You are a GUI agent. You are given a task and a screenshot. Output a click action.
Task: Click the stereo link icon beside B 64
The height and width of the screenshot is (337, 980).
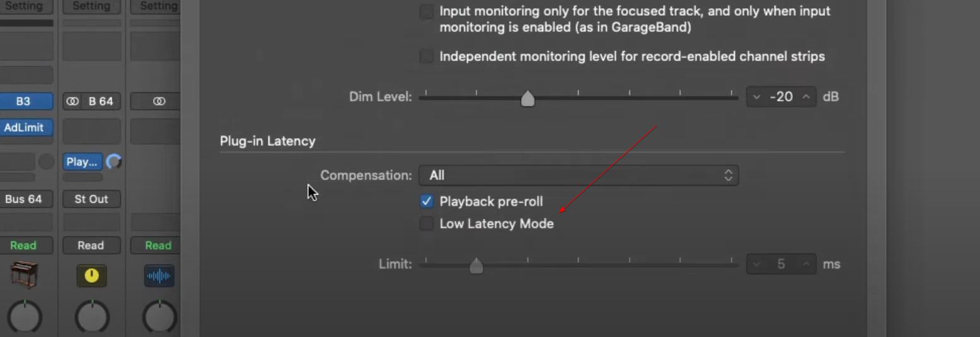point(72,101)
